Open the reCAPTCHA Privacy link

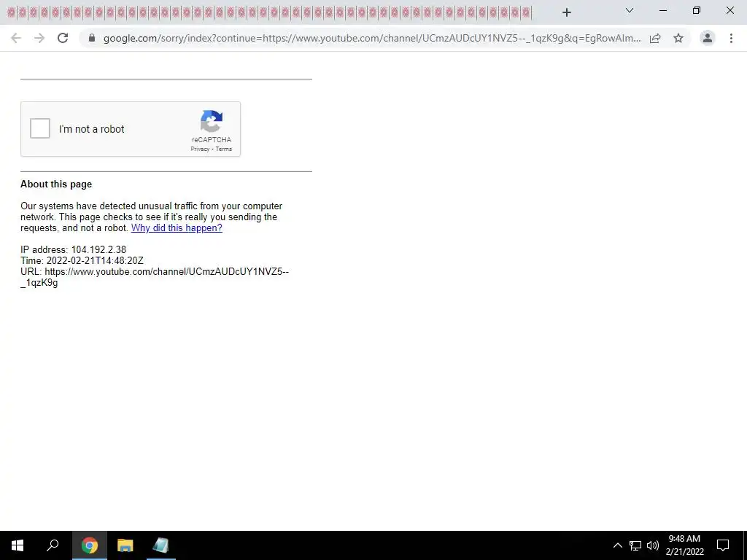200,149
